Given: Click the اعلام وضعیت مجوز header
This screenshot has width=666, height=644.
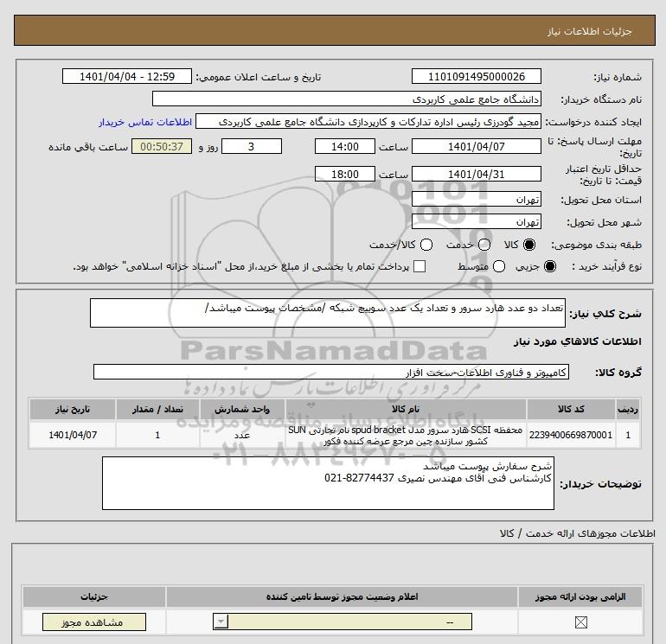Looking at the screenshot, I should [342, 596].
